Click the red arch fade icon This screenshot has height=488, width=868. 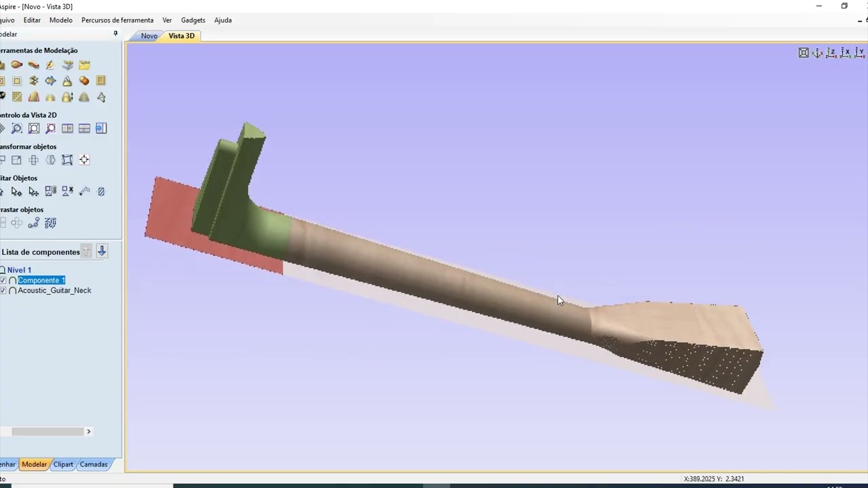(x=33, y=96)
